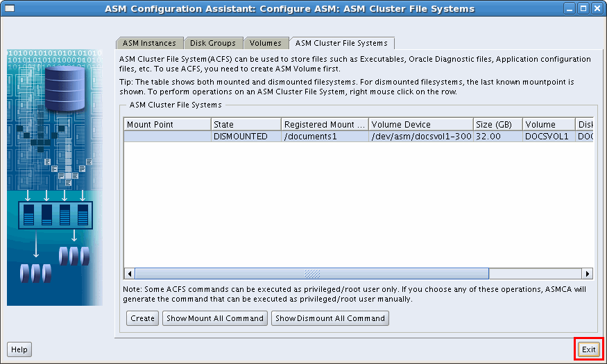Click the Create button
This screenshot has width=607, height=364.
(x=142, y=318)
